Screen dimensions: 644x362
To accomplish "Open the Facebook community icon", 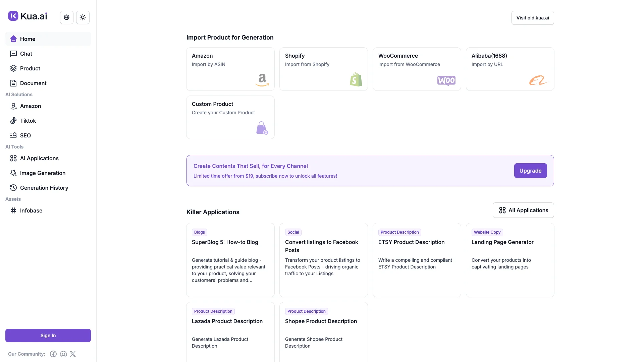I will tap(53, 354).
